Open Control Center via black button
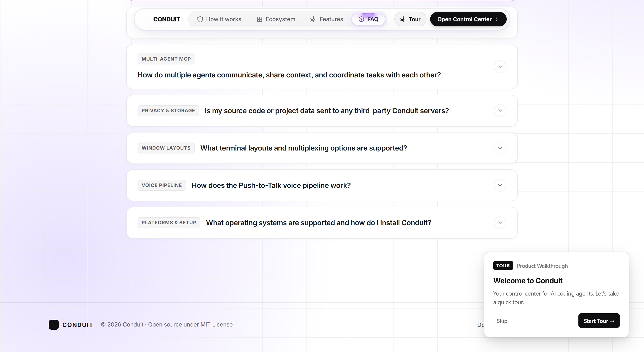The width and height of the screenshot is (644, 352). click(468, 19)
